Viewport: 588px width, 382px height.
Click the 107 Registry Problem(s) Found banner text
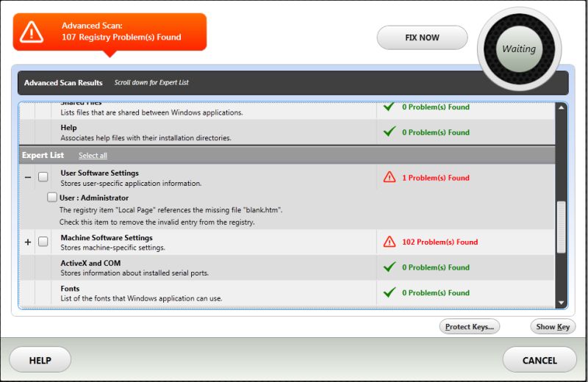click(x=121, y=37)
